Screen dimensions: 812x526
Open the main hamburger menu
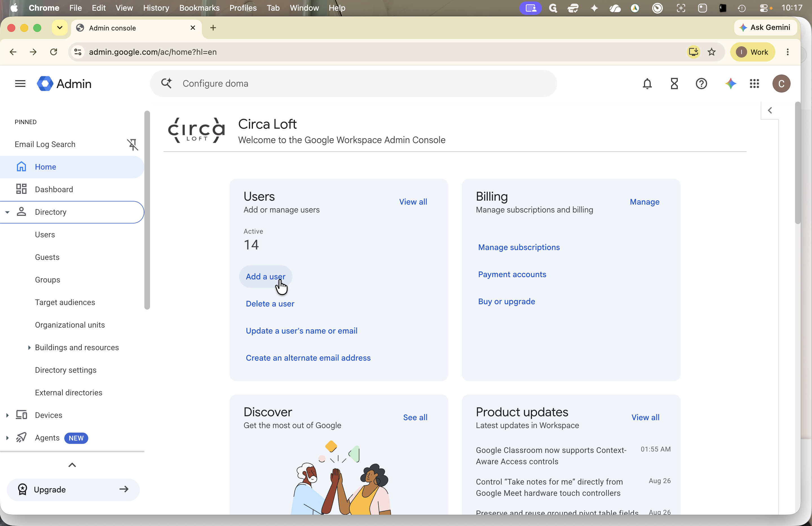pyautogui.click(x=20, y=84)
